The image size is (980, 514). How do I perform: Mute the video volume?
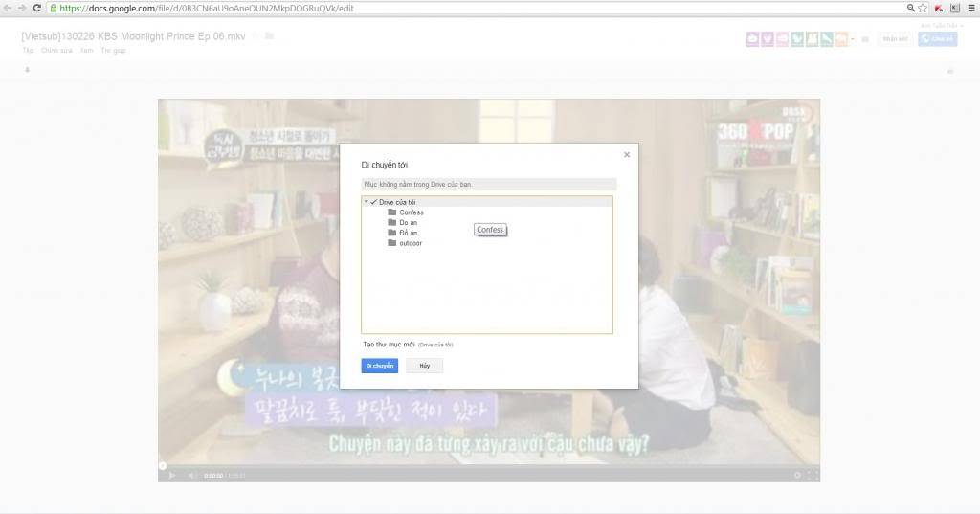[x=192, y=475]
